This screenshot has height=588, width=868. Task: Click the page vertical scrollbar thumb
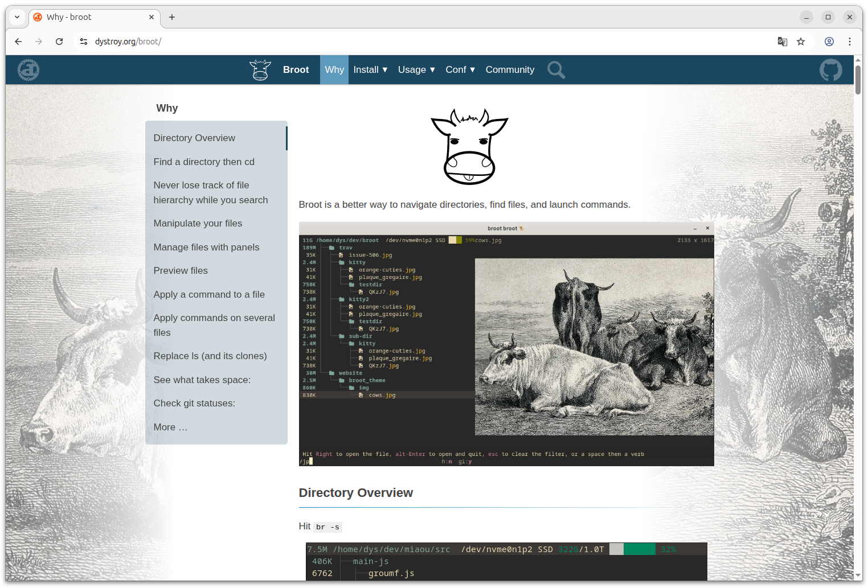click(x=858, y=80)
